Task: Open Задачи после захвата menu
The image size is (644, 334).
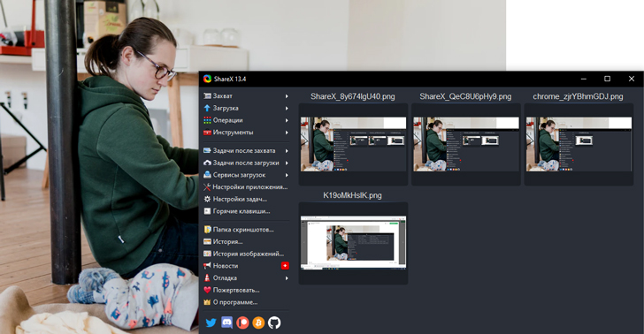Action: [246, 150]
